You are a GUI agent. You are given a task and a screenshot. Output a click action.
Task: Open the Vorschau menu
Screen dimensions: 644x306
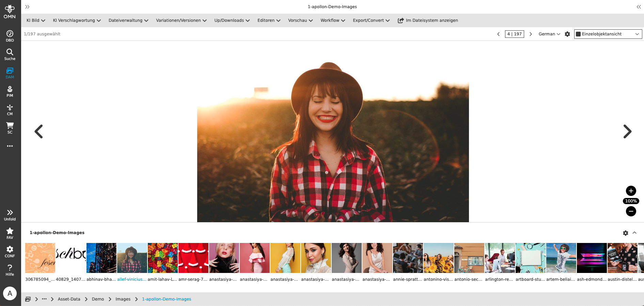[300, 20]
